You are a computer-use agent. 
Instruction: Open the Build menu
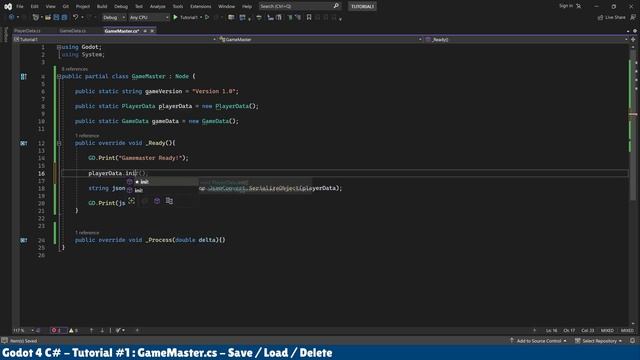[x=102, y=7]
